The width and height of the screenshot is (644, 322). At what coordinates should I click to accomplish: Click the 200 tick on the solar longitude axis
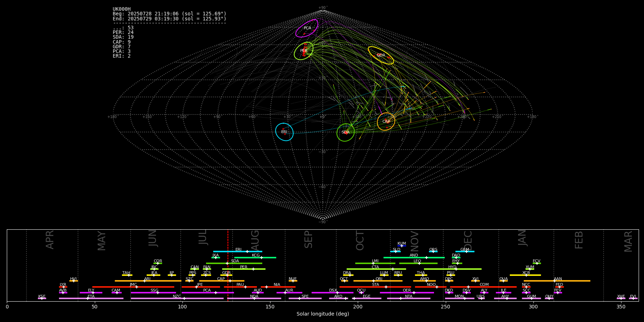pos(358,307)
